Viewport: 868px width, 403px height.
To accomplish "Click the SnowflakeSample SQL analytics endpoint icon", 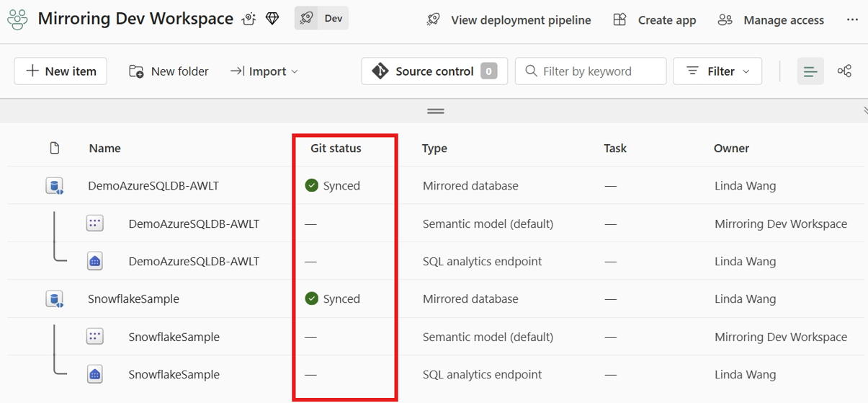I will 94,374.
